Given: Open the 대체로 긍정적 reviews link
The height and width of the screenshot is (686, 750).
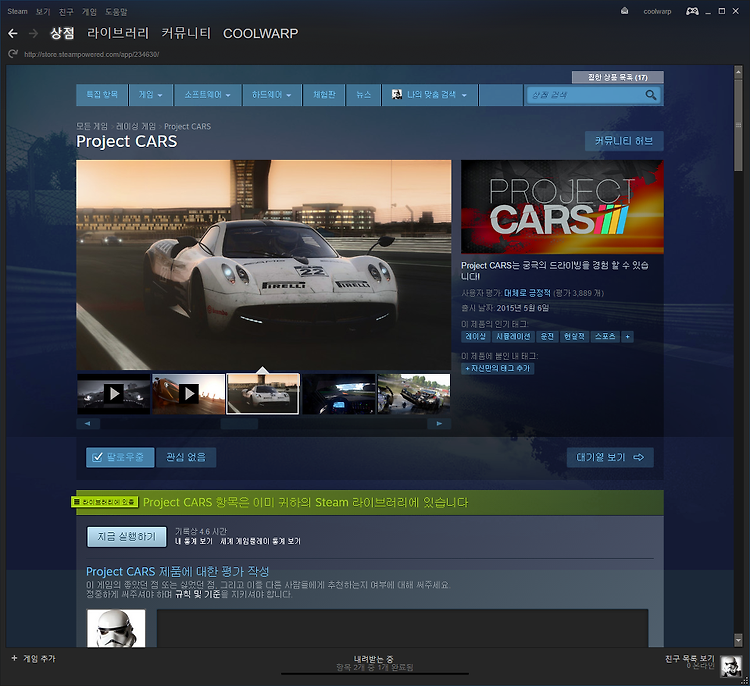Looking at the screenshot, I should pos(527,293).
